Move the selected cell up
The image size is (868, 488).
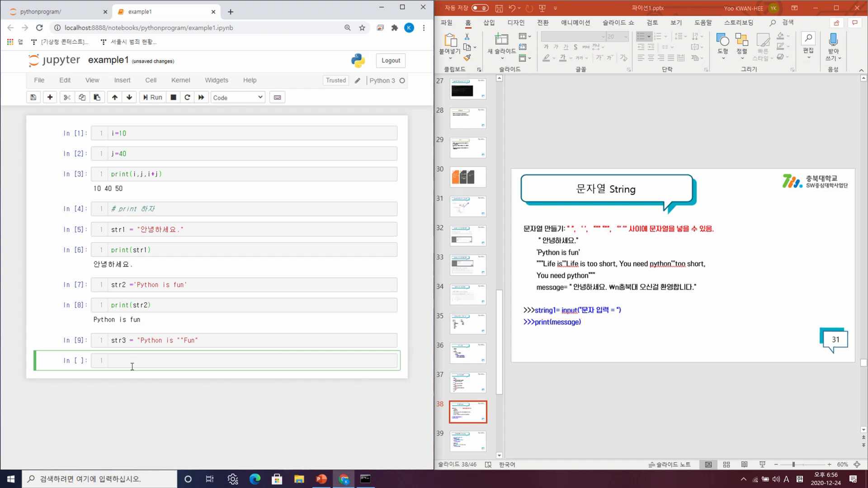pos(115,97)
